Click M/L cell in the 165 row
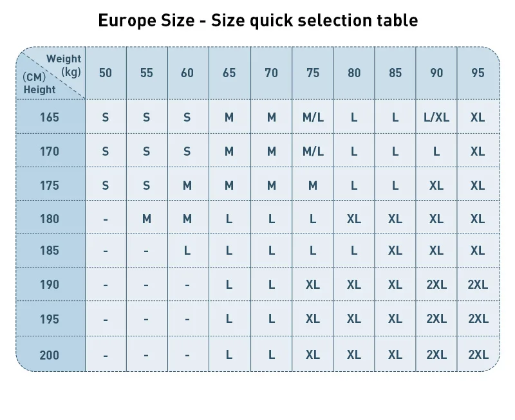515x420 pixels. click(313, 117)
